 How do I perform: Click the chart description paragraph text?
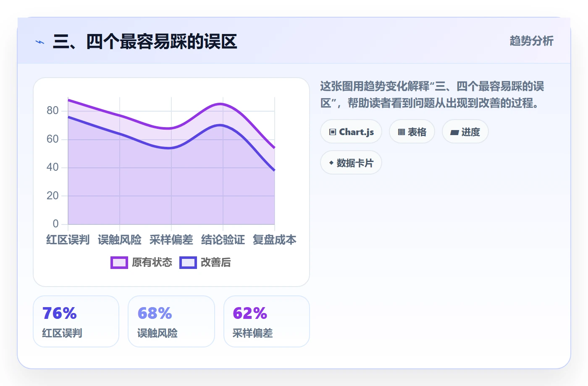click(432, 95)
